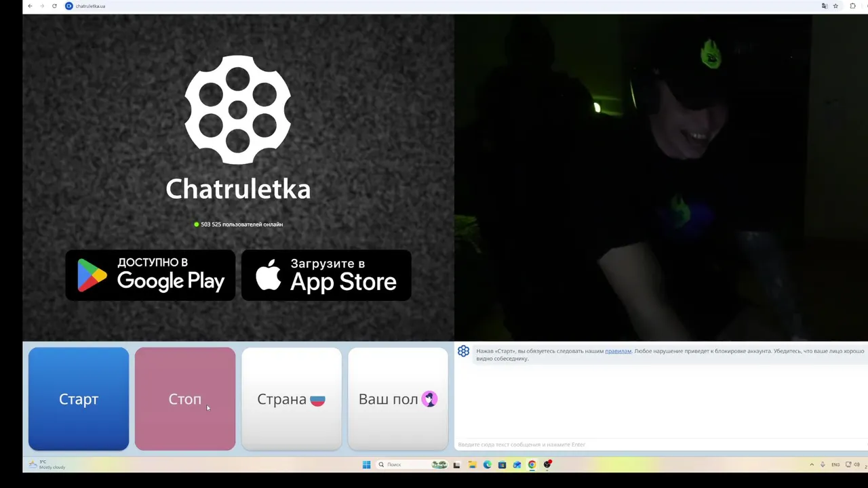The height and width of the screenshot is (488, 868).
Task: Switch to Chrome on the taskbar
Action: [x=532, y=464]
